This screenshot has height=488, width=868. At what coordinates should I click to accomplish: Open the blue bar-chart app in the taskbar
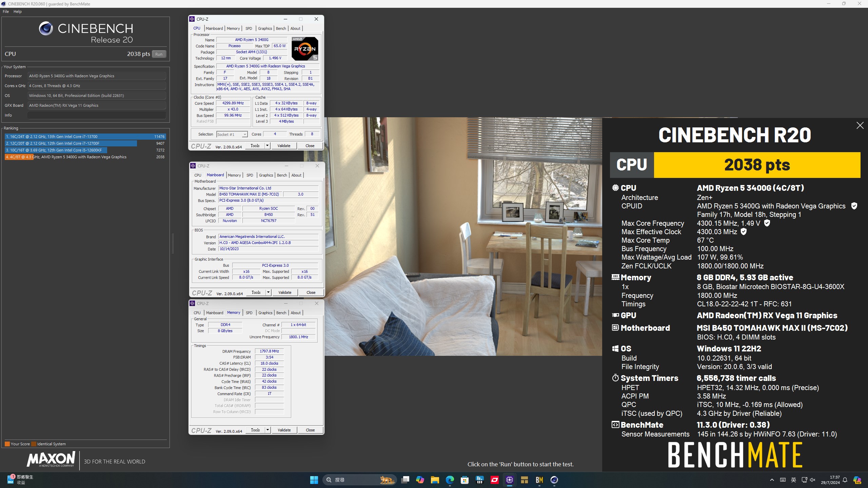tap(479, 480)
